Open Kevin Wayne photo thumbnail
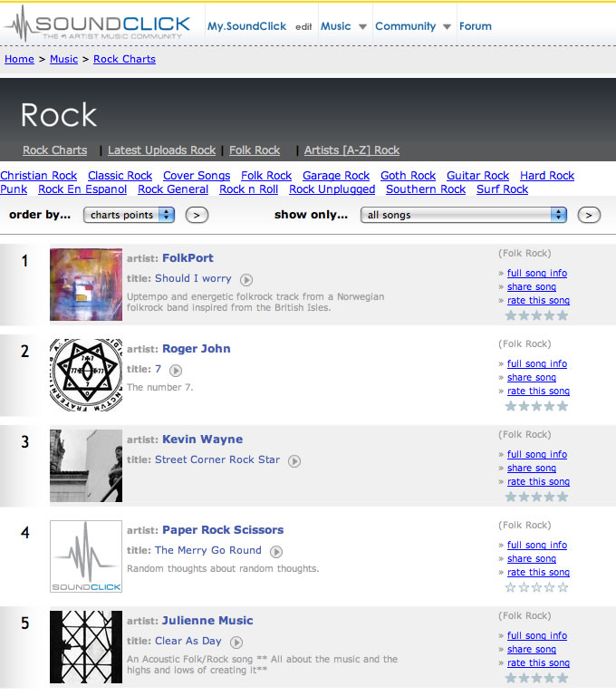The width and height of the screenshot is (616, 696). tap(86, 466)
